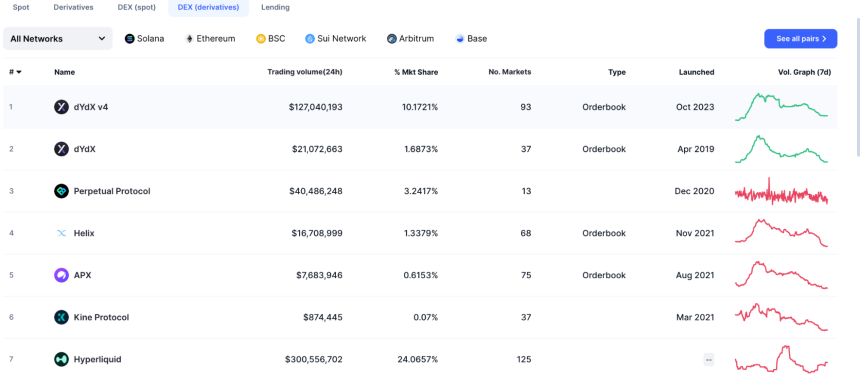Click dYdX v4 volume $127,040,193
This screenshot has height=378, width=860.
click(315, 107)
